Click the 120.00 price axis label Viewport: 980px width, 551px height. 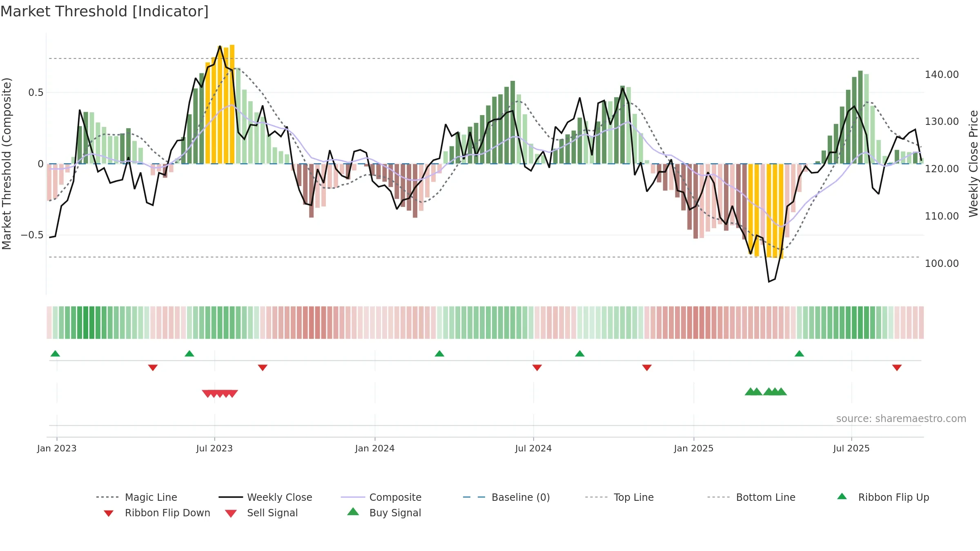[x=942, y=169]
